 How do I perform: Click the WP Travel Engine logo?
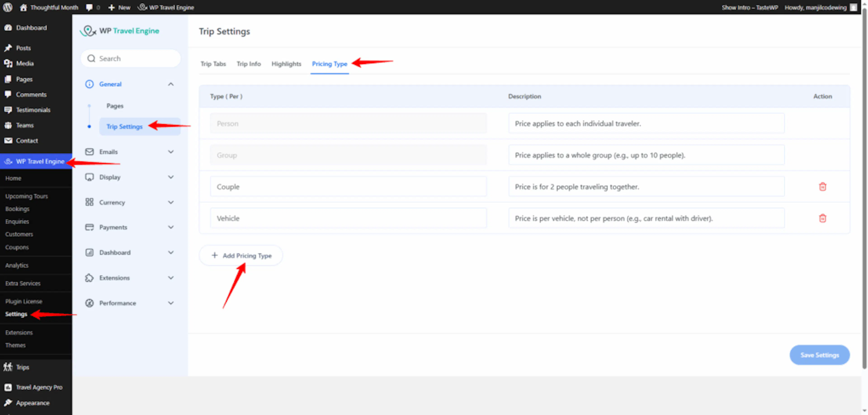pyautogui.click(x=120, y=31)
